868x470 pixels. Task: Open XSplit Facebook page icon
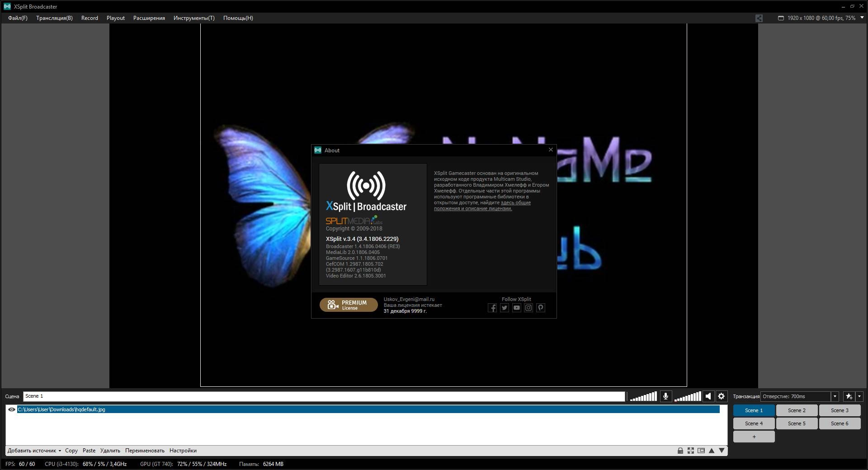tap(492, 308)
